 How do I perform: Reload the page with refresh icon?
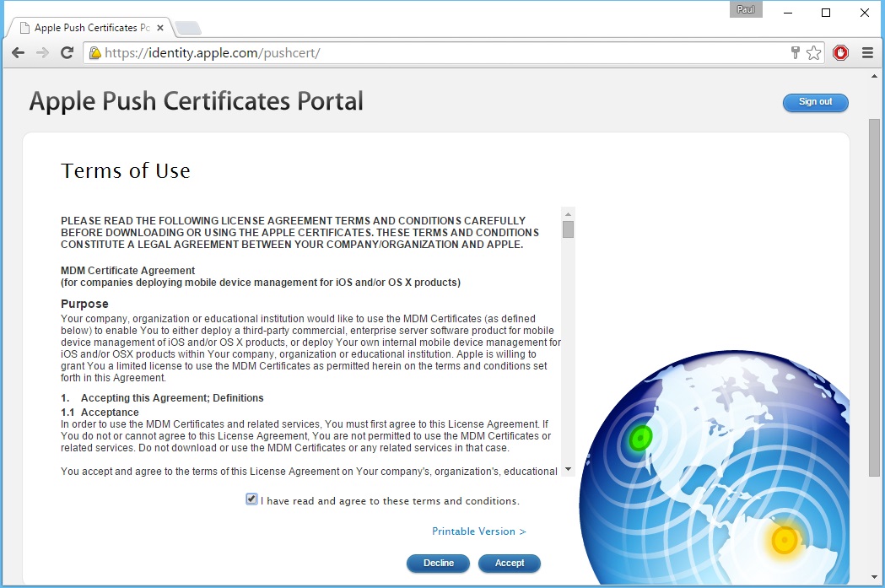(67, 53)
